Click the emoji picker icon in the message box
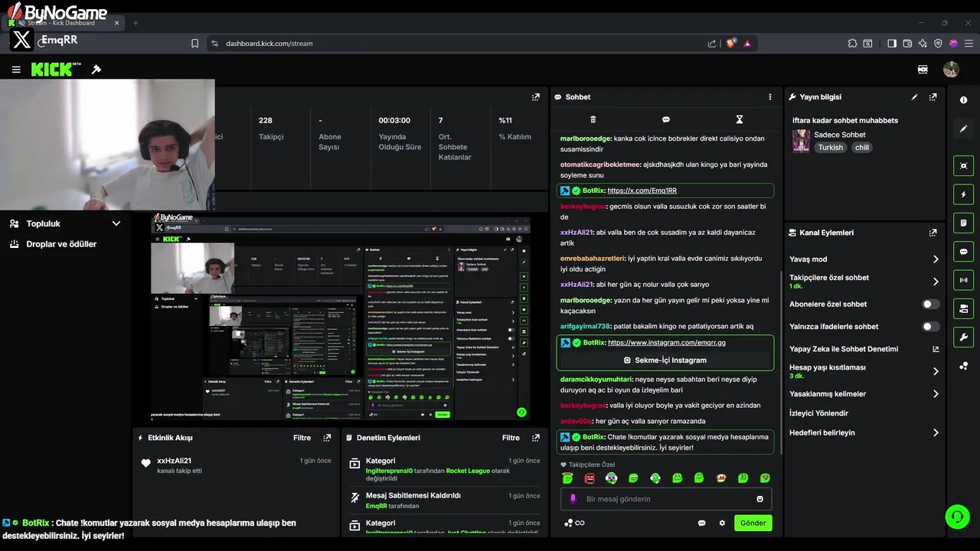The image size is (980, 551). [760, 499]
